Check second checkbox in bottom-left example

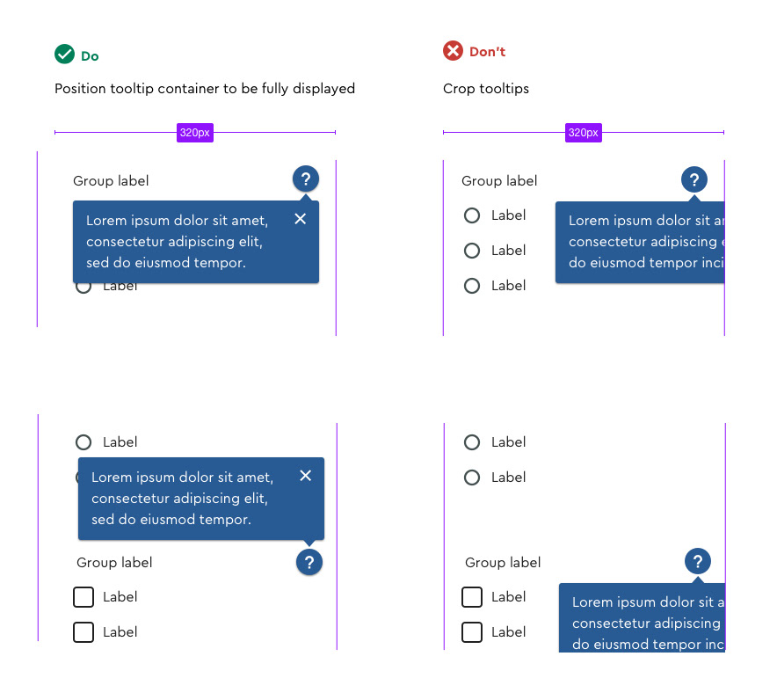click(84, 632)
